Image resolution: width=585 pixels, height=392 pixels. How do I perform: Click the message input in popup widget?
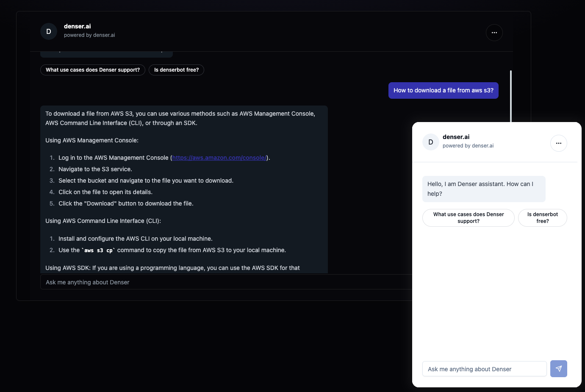pyautogui.click(x=484, y=369)
